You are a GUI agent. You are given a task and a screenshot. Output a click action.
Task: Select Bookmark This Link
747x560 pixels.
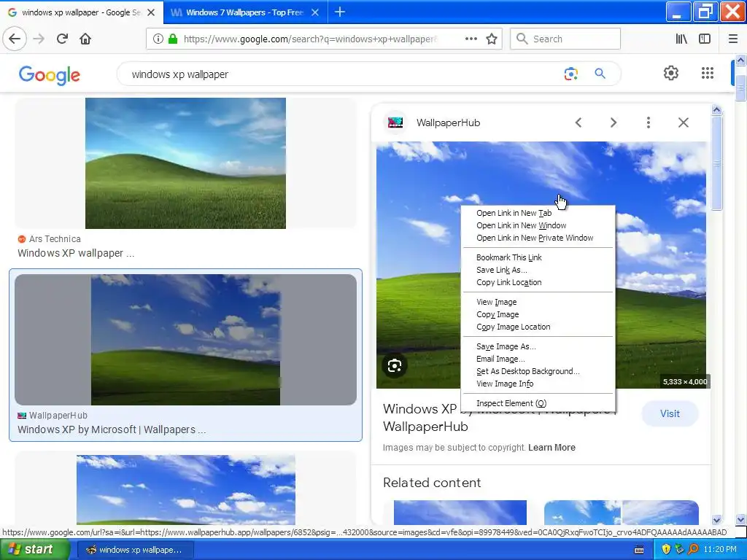click(538, 257)
